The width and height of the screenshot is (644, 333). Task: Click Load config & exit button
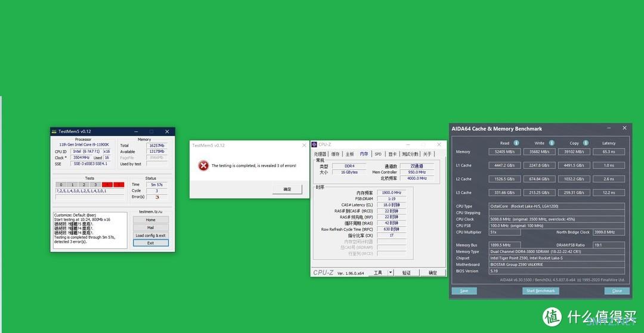click(x=151, y=235)
